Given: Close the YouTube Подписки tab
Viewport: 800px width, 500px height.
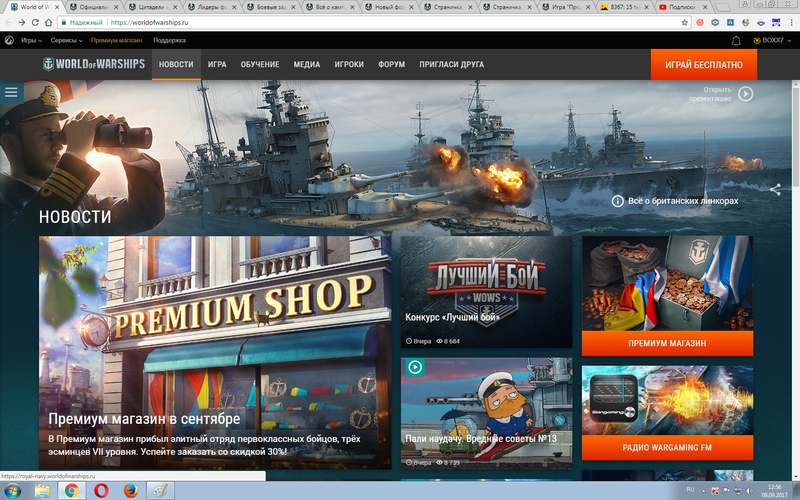Looking at the screenshot, I should (x=705, y=7).
